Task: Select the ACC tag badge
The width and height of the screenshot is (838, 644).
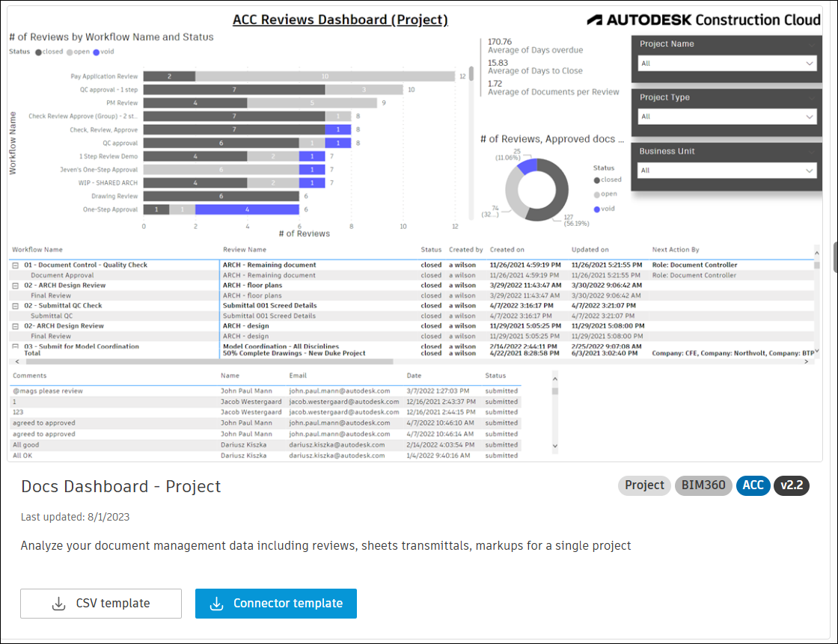Action: click(x=753, y=485)
